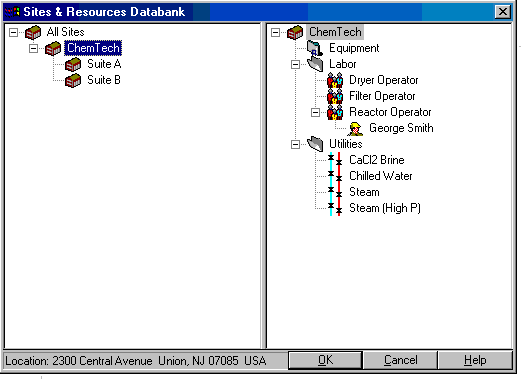Select the George Smith label
This screenshot has height=379, width=521.
pos(401,128)
